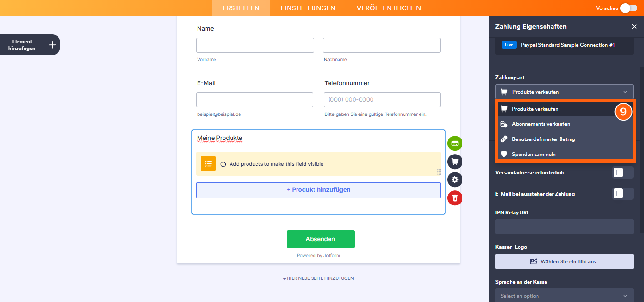
Task: Open the shopping cart products icon
Action: [455, 162]
